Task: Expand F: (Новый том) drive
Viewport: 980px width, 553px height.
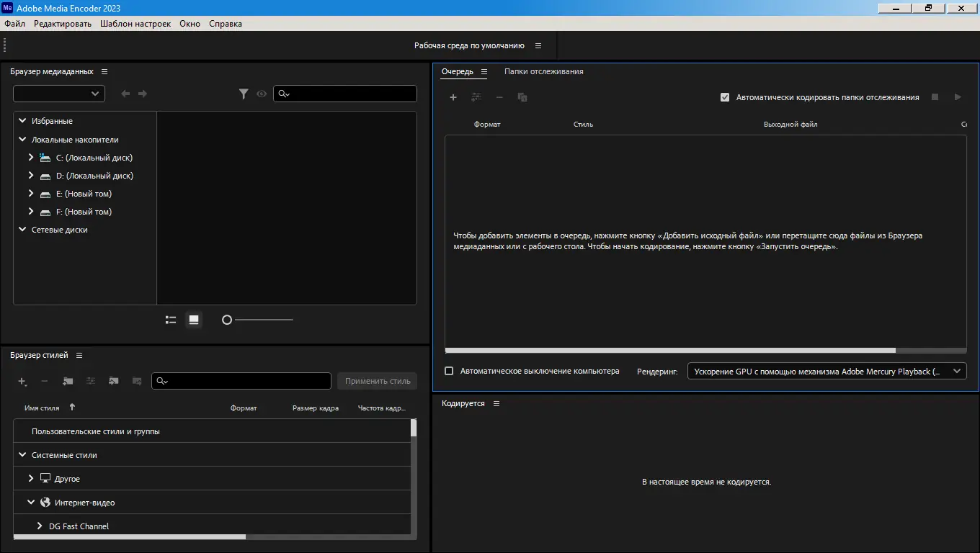Action: pos(31,211)
